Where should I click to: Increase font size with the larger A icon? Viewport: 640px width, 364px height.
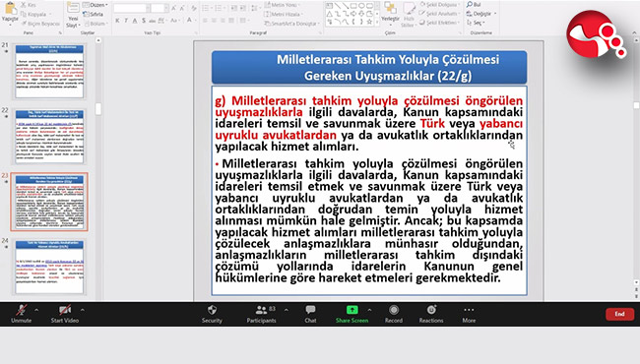pos(174,8)
